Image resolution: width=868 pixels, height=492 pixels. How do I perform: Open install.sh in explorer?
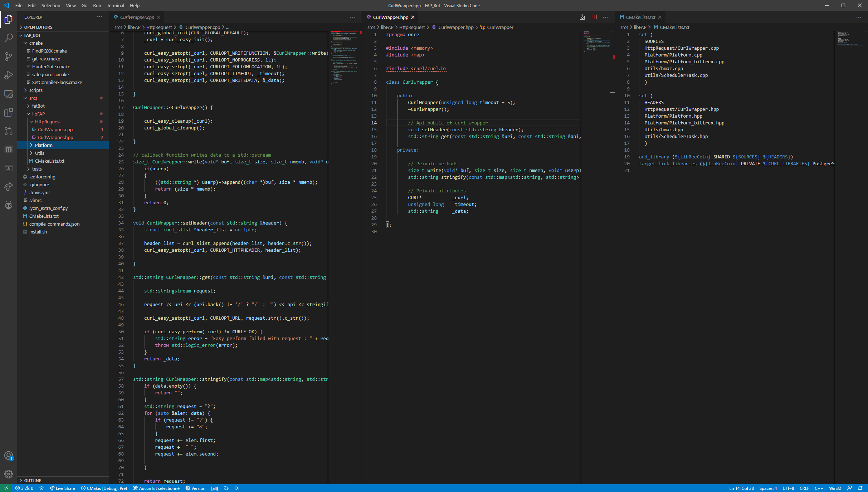click(x=63, y=232)
